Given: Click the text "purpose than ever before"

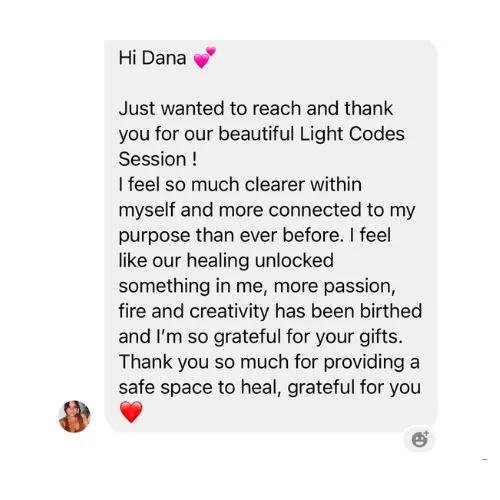Looking at the screenshot, I should (x=230, y=236).
